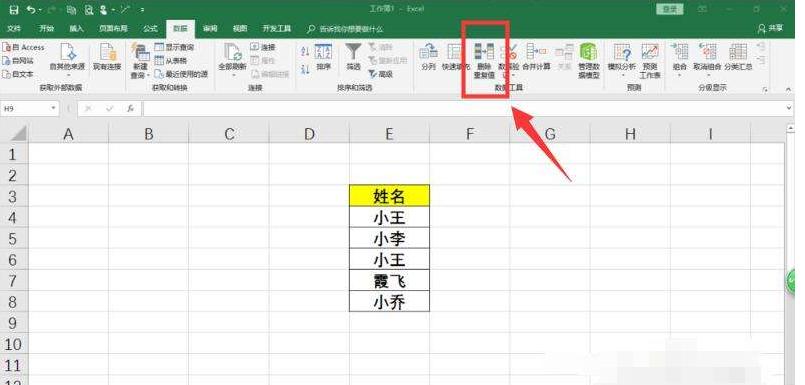Image resolution: width=805 pixels, height=385 pixels.
Task: Import data from text file (自文本)
Action: pos(18,74)
